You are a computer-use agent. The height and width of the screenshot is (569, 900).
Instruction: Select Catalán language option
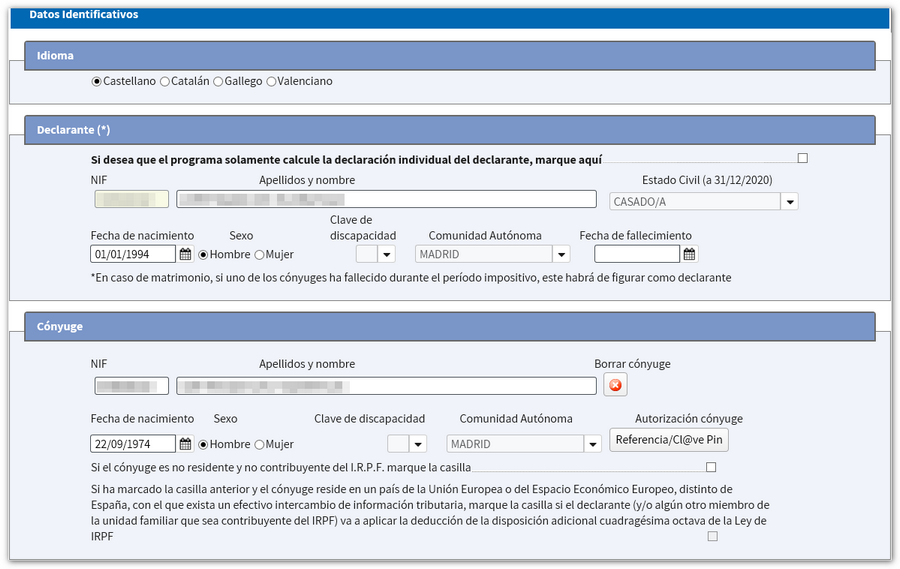(165, 81)
